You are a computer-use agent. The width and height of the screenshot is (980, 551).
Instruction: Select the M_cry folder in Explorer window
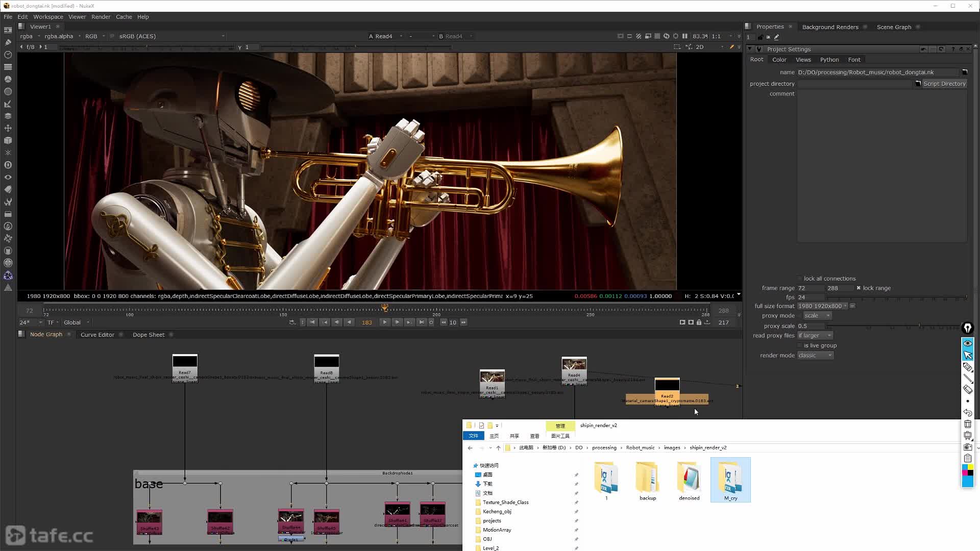point(730,480)
